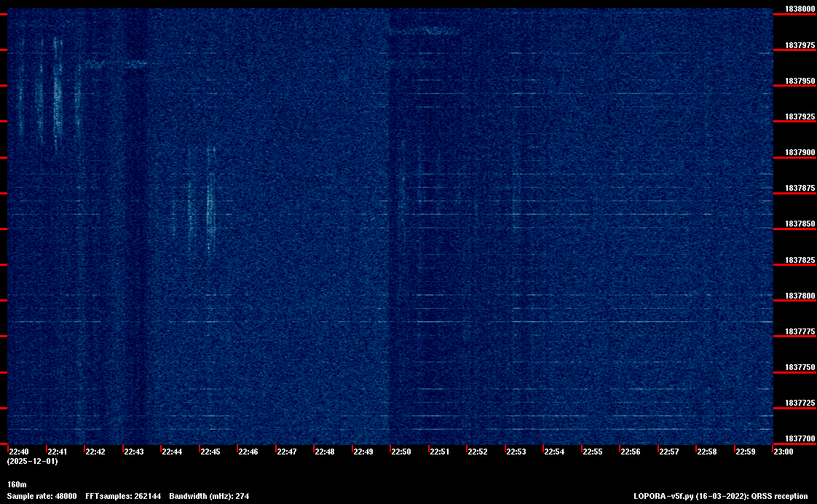Screen dimensions: 817x504
Task: Click the Bandwidth (mHz): 274 text
Action: click(209, 496)
